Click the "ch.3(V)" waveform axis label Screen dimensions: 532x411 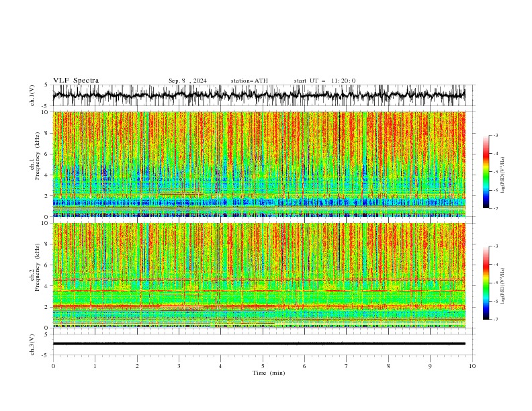32,345
